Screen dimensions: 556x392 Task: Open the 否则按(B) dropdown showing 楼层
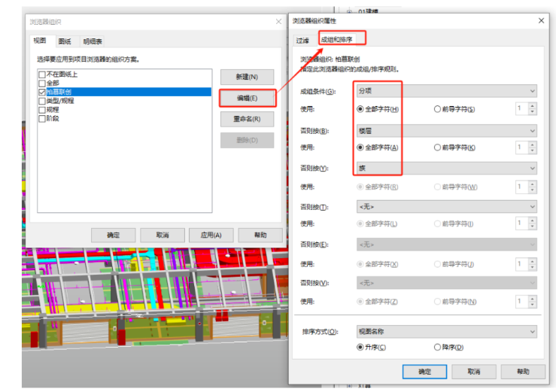447,131
